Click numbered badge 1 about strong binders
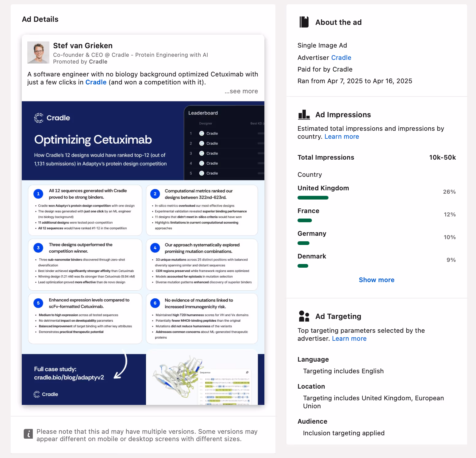 tap(38, 194)
